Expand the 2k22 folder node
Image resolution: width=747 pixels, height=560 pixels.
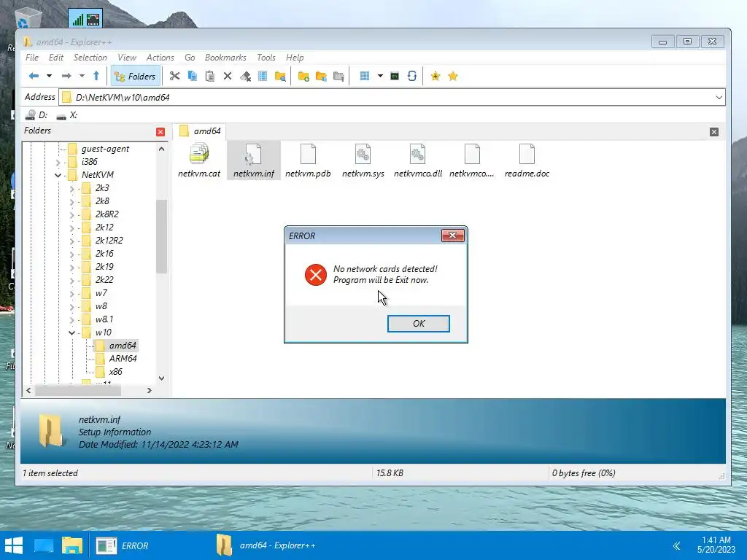click(x=72, y=281)
